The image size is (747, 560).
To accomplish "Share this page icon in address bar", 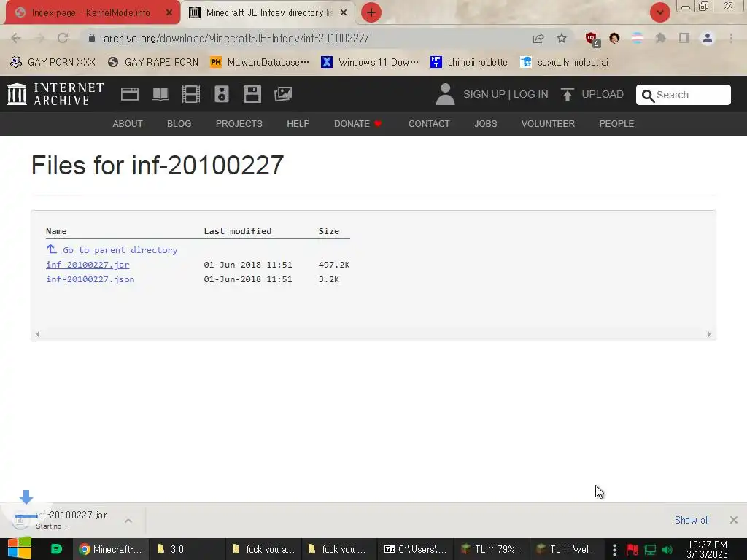I will pyautogui.click(x=538, y=38).
